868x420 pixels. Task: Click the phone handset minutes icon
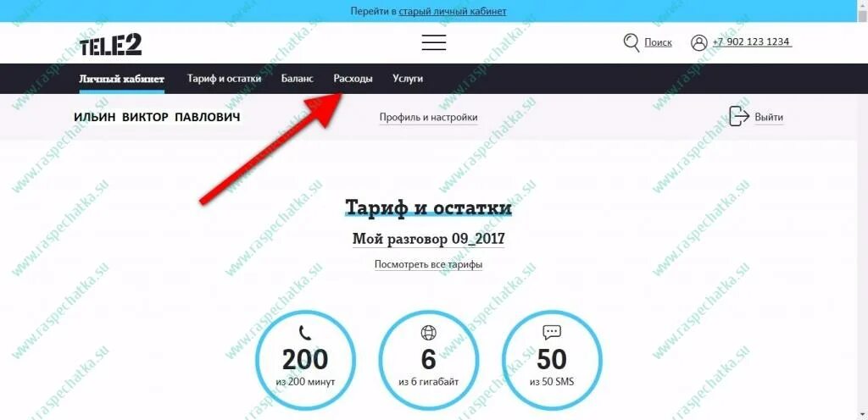pos(305,332)
